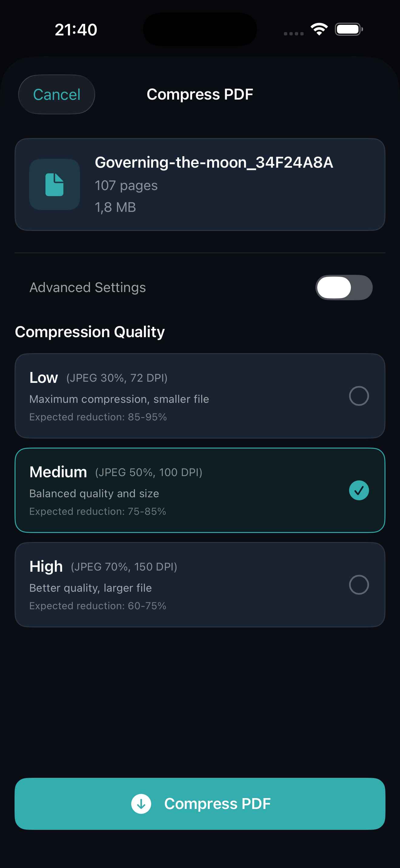Tap the download arrow icon on Compress button
Screen dimensions: 400x868
tap(141, 804)
